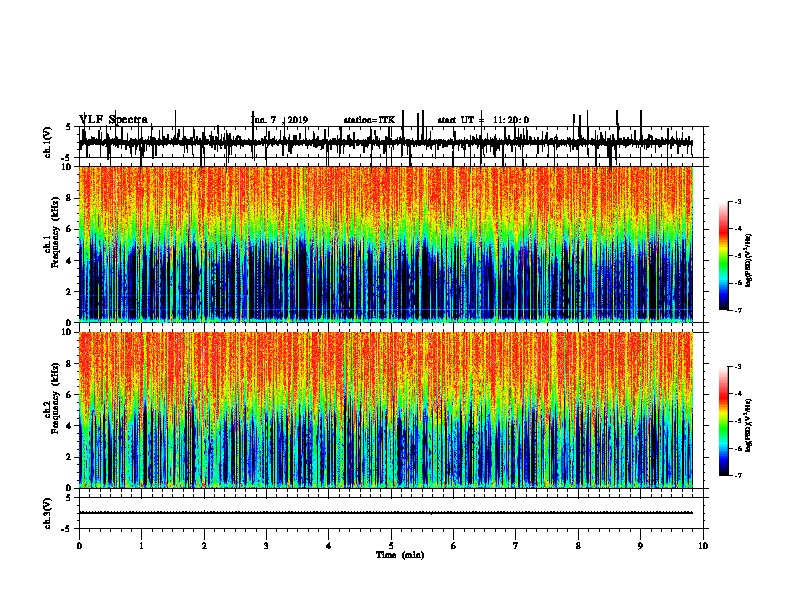
Task: Click the ch.1 color bar label log(PSD)
Action: coord(749,260)
